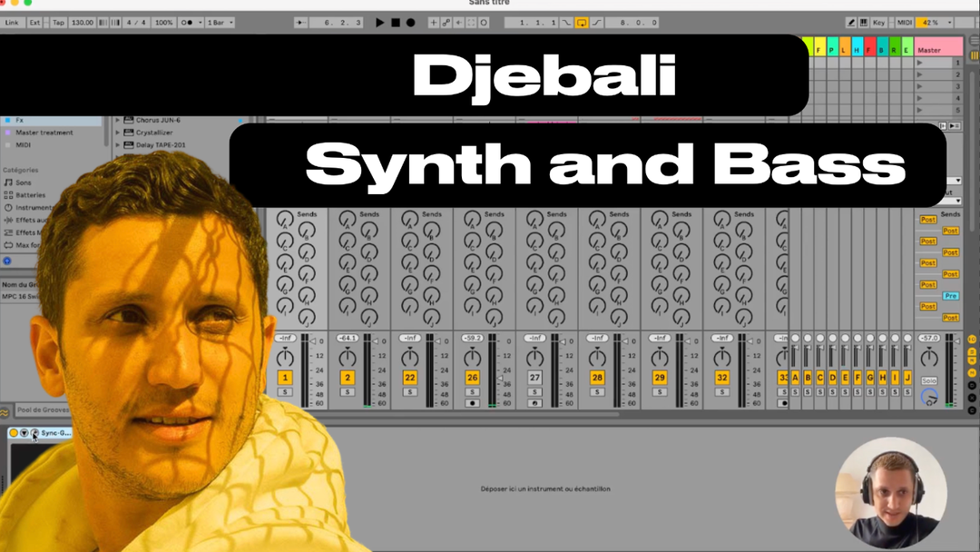Screen dimensions: 980x552
Task: Open the Sons category in browser
Action: tap(24, 182)
